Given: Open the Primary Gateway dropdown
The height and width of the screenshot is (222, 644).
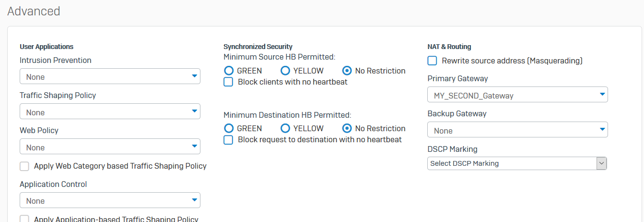Looking at the screenshot, I should coord(517,96).
